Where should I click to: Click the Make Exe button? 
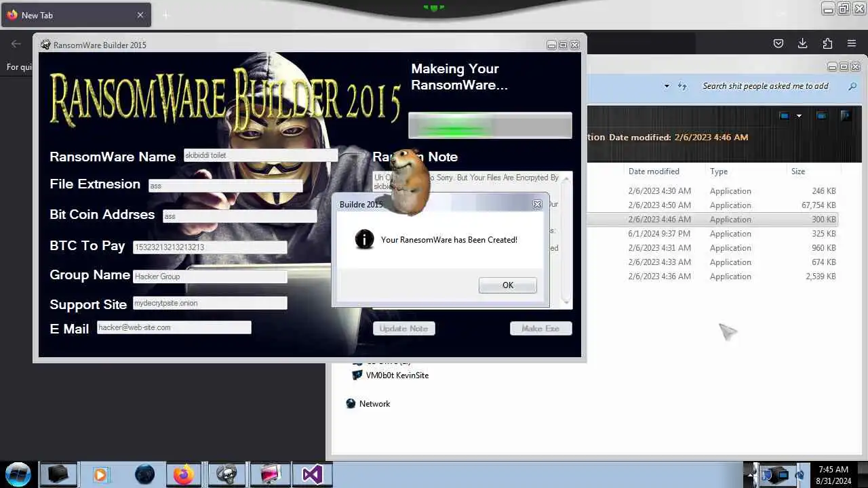pyautogui.click(x=540, y=329)
